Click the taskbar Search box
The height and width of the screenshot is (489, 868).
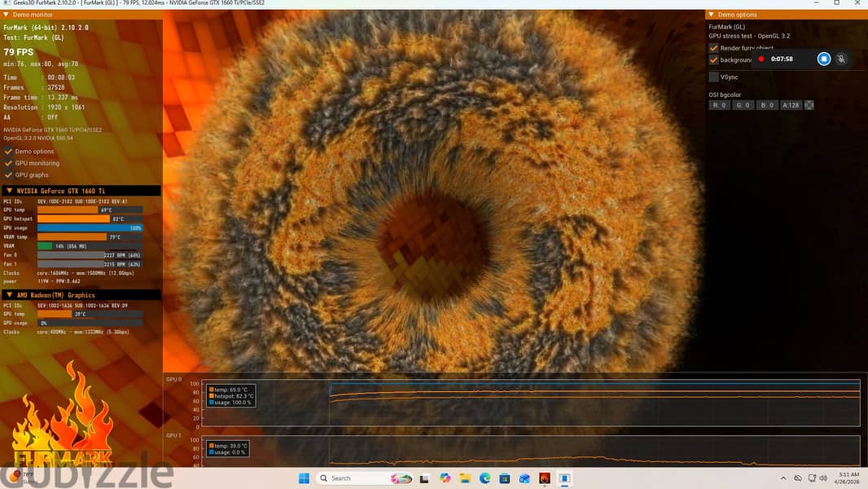tap(364, 478)
